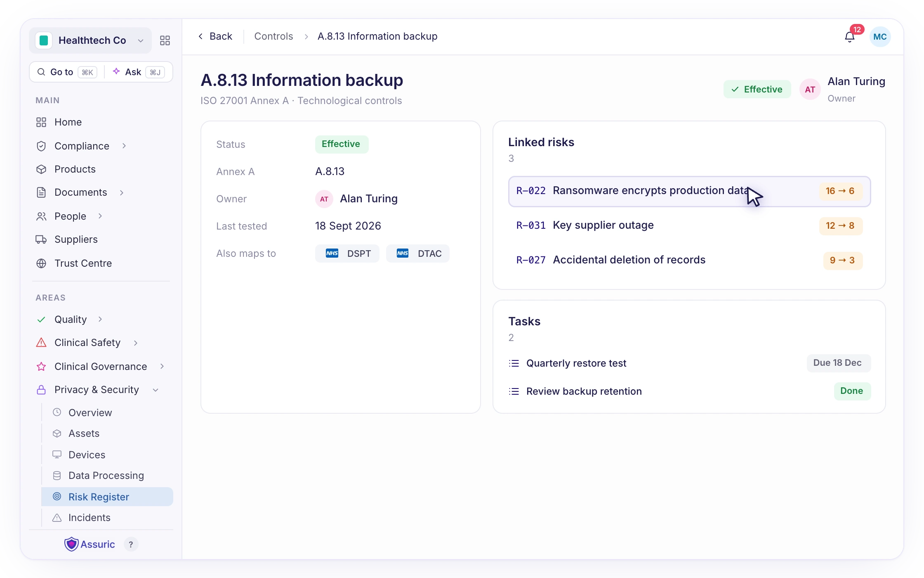Select Risk Register in the sidebar
Image resolution: width=924 pixels, height=578 pixels.
(x=107, y=497)
